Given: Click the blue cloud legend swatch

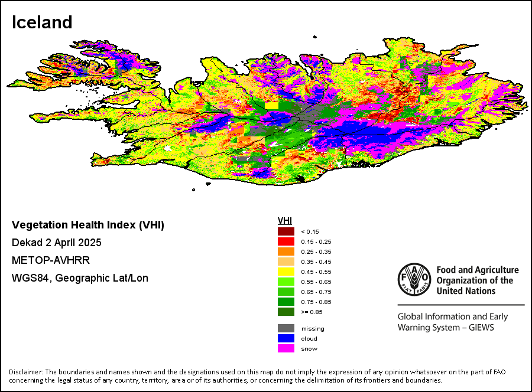Looking at the screenshot, I should click(286, 338).
